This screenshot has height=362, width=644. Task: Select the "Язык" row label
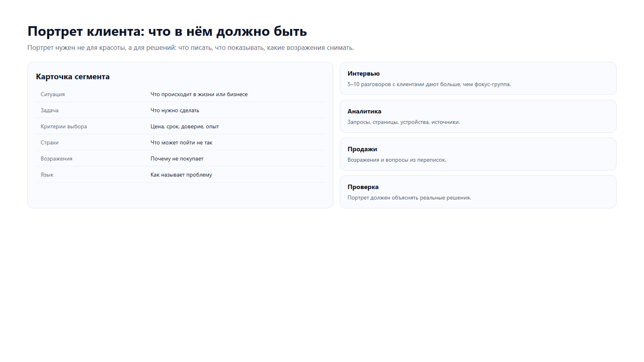coord(47,175)
